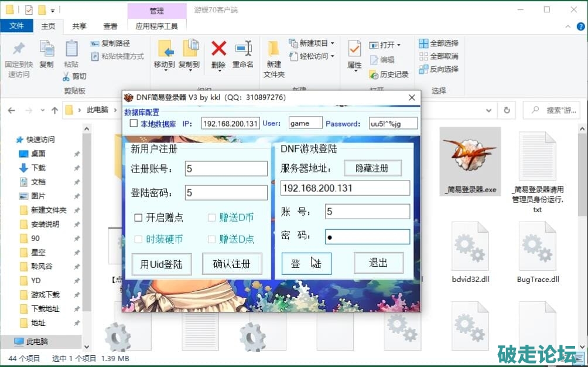Open the 轻松访问 dropdown menu
588x367 pixels.
332,56
